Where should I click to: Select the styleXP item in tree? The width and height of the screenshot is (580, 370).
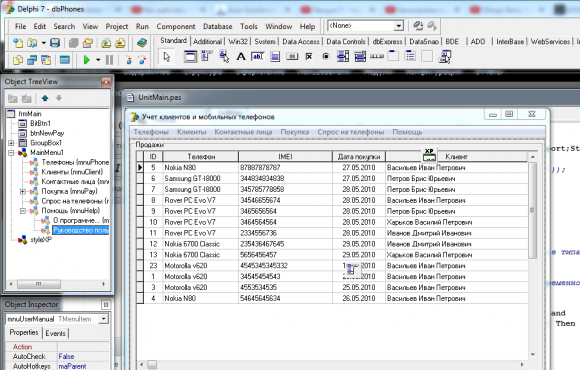[41, 240]
